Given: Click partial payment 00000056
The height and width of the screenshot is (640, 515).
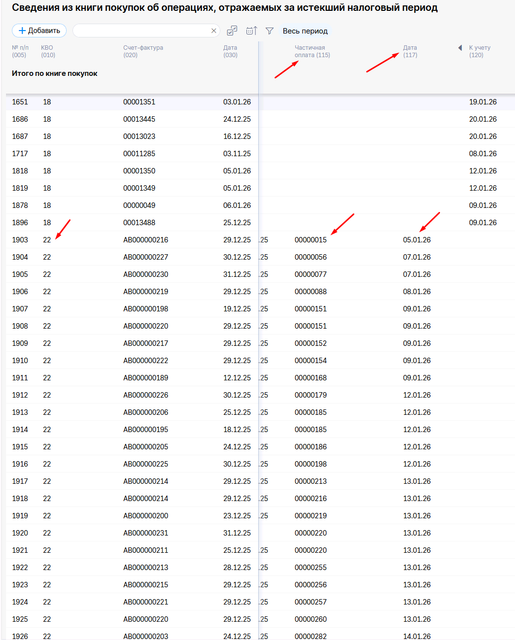Looking at the screenshot, I should click(311, 257).
